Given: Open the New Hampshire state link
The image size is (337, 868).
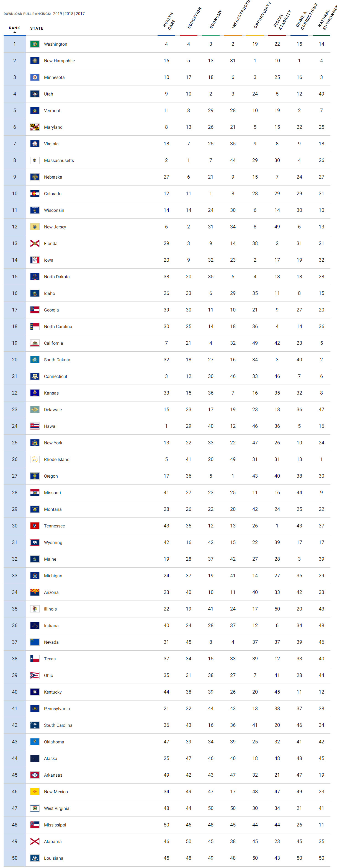Looking at the screenshot, I should click(59, 61).
